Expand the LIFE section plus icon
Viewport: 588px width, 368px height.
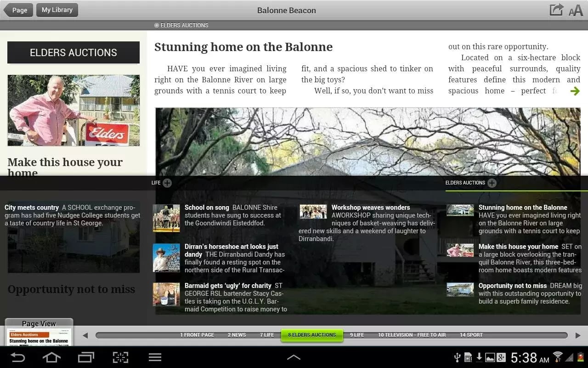click(167, 183)
